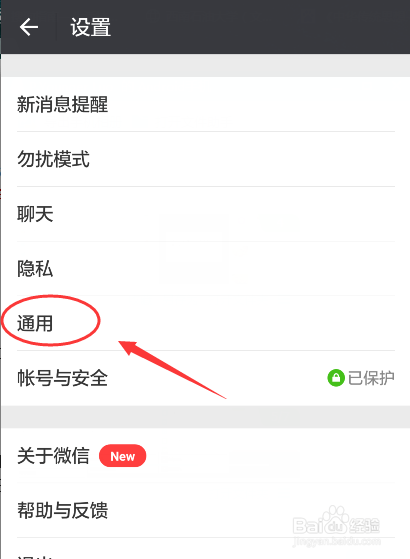Click the red New badge
The height and width of the screenshot is (559, 410).
pos(122,456)
